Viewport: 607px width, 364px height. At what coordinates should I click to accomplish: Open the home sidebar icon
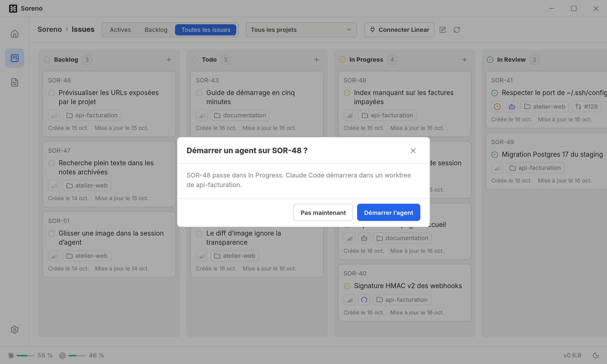click(x=15, y=34)
